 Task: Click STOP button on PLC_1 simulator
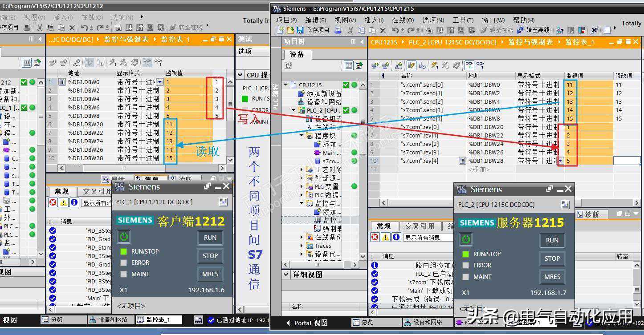(210, 256)
